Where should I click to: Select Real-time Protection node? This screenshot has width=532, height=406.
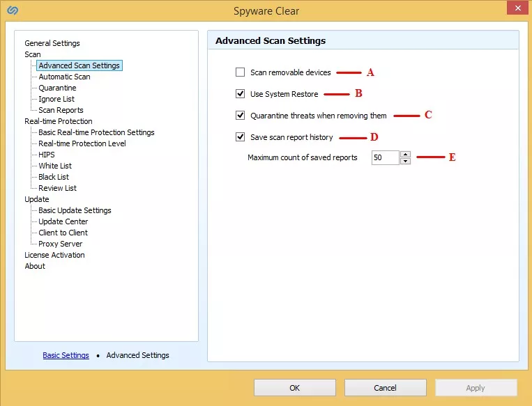[59, 121]
